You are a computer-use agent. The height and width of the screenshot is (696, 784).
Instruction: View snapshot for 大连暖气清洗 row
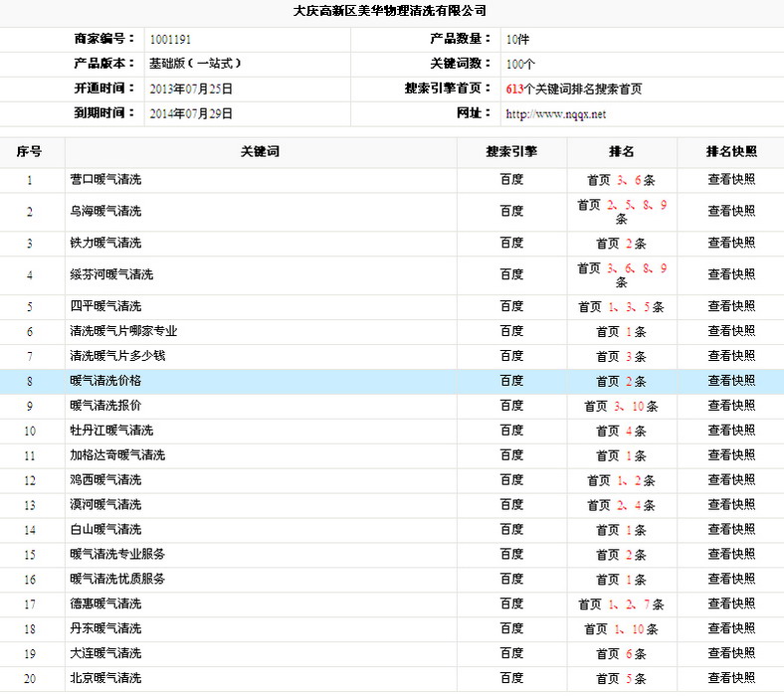coord(731,653)
